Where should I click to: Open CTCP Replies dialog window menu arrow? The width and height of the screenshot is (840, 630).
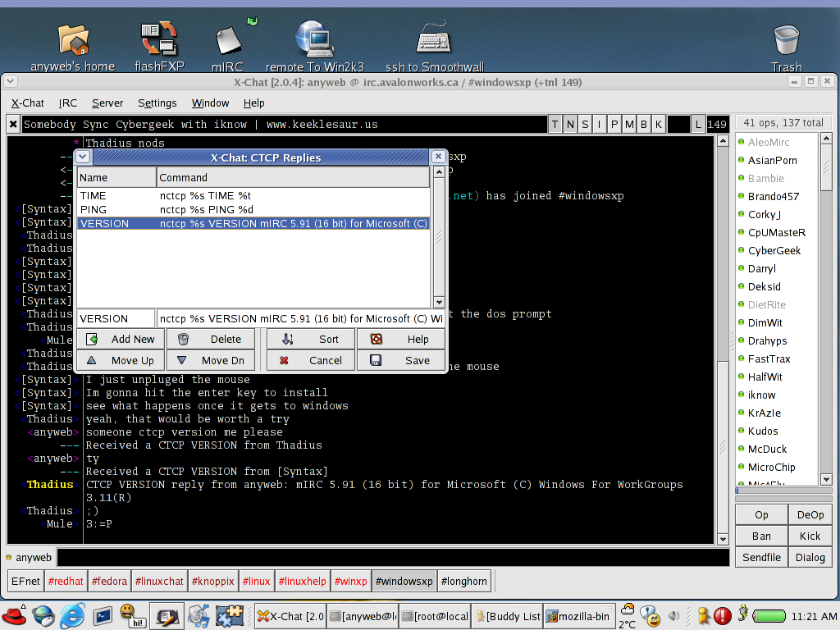tap(83, 157)
